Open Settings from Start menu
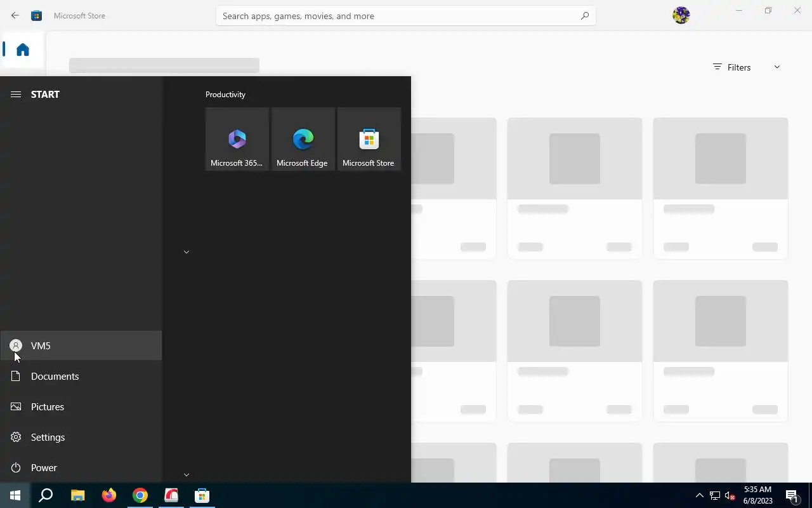The height and width of the screenshot is (508, 812). tap(81, 437)
